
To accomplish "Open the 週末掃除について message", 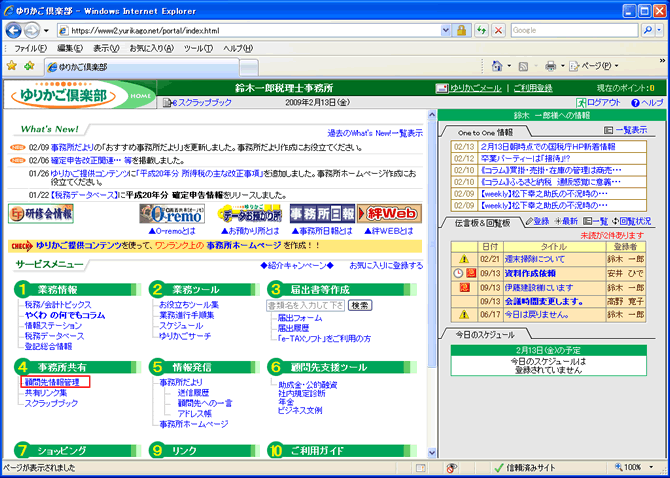I will pos(535,259).
